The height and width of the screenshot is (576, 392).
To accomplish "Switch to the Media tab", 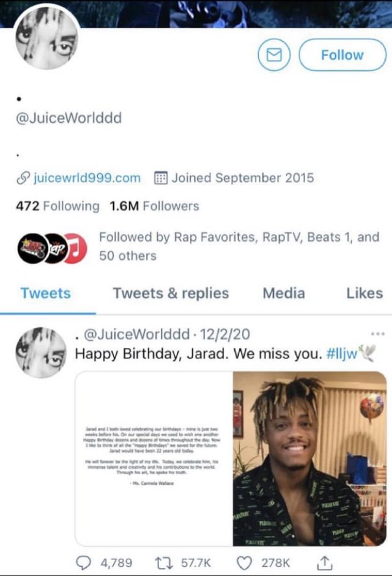I will [284, 293].
